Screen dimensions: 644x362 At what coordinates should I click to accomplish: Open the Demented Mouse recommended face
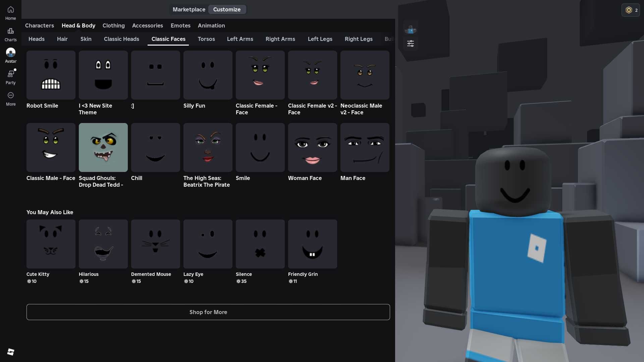point(156,244)
